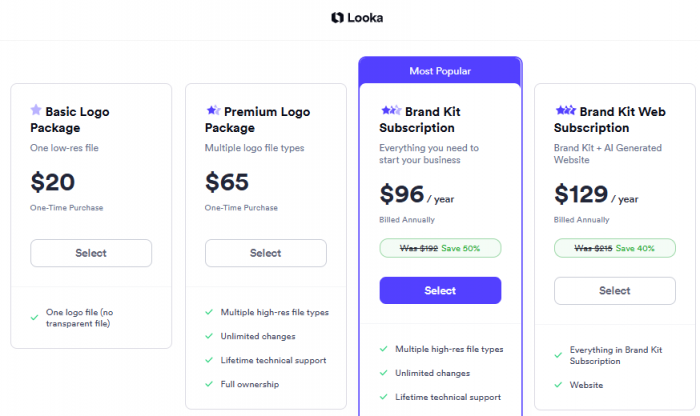Click the single star icon beside Basic Logo Package
700x416 pixels.
[36, 110]
